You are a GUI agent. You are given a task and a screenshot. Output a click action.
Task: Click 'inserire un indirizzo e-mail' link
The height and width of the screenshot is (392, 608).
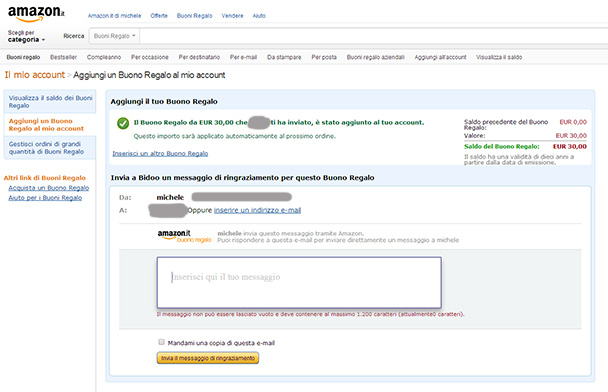tap(257, 210)
